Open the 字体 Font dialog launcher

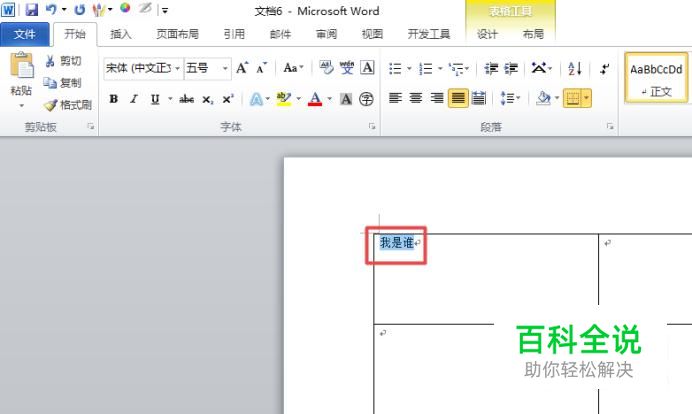pyautogui.click(x=372, y=127)
